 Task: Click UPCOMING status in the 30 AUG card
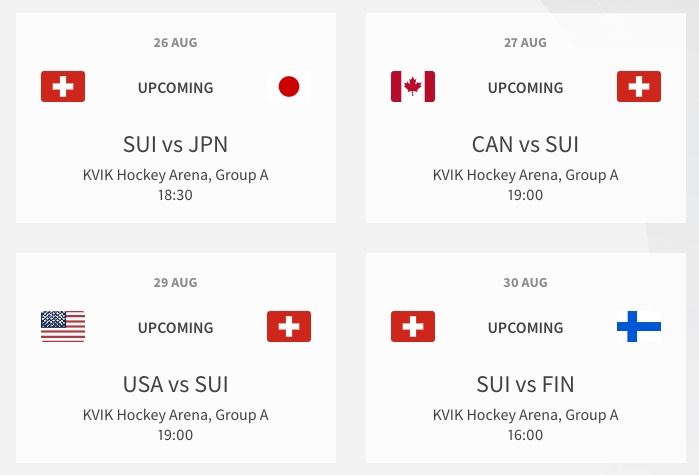pyautogui.click(x=526, y=328)
